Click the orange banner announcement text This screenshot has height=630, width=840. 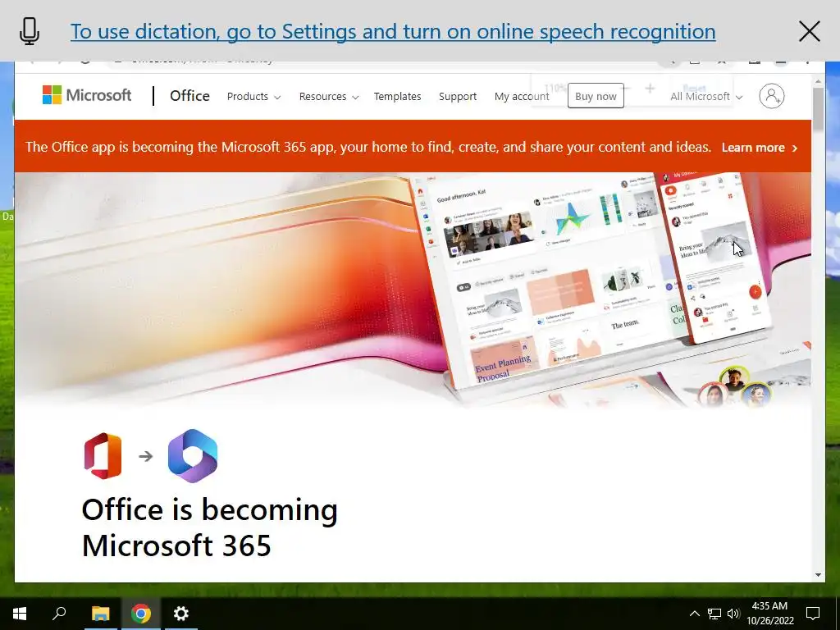[x=368, y=148]
